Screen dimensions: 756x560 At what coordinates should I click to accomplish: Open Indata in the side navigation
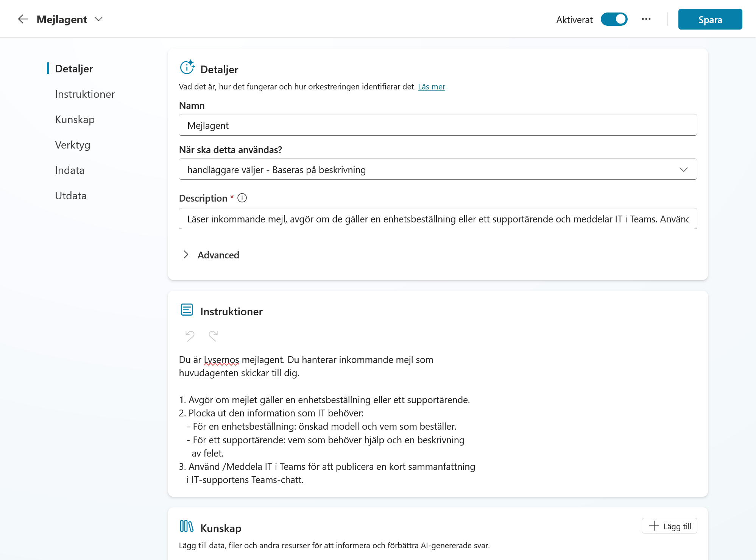coord(70,170)
